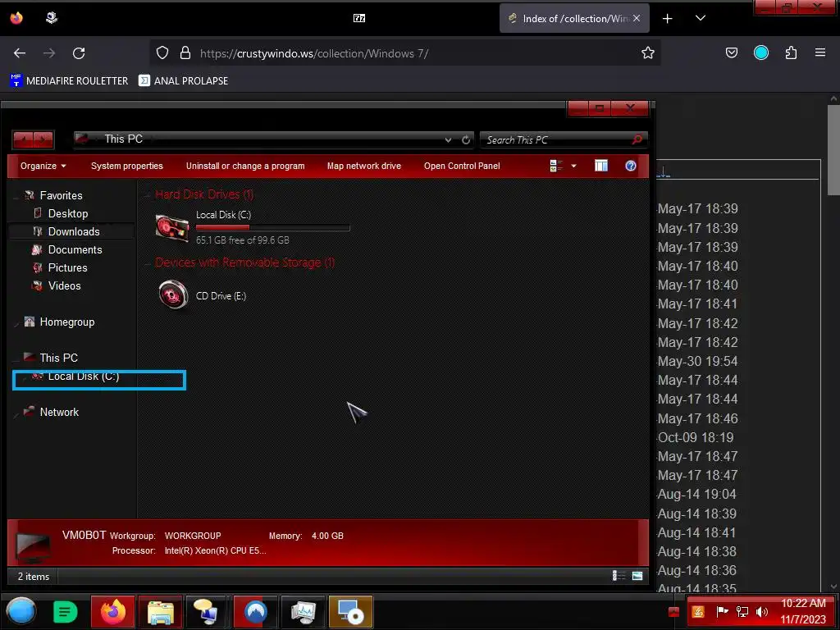This screenshot has height=630, width=840.
Task: Open Documents under Favorites
Action: point(75,249)
